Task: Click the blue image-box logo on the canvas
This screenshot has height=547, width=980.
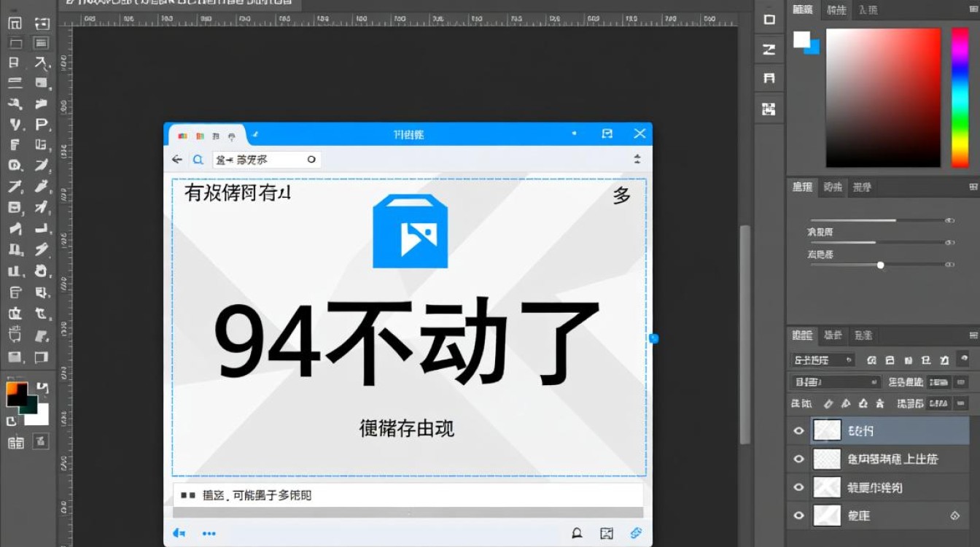Action: [x=410, y=232]
